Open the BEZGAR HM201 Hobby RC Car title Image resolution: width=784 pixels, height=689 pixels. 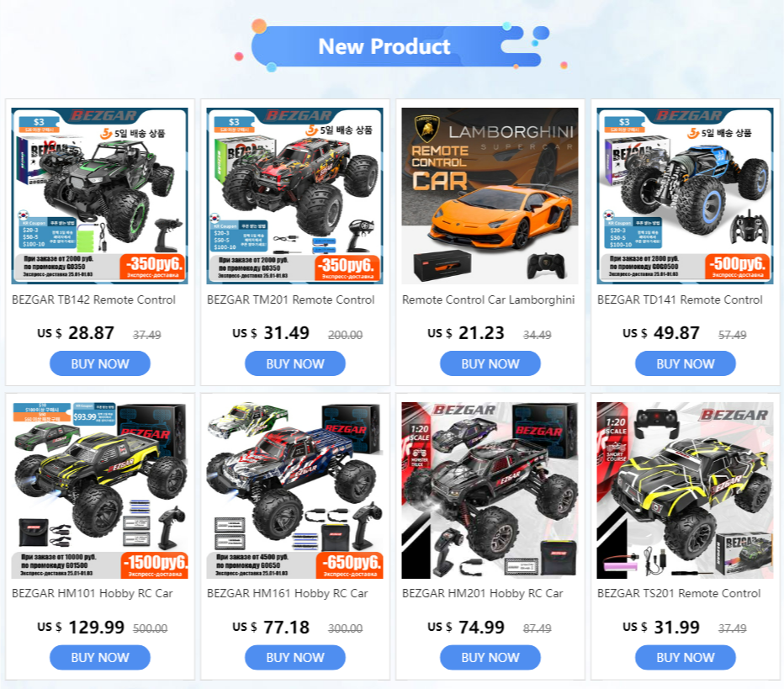click(483, 593)
